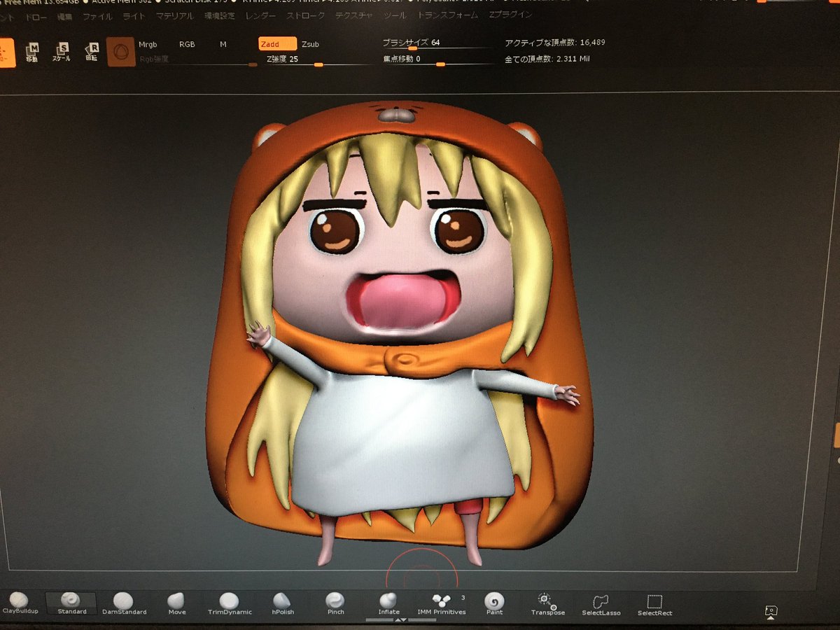Open the ツール (Tool) menu

395,15
